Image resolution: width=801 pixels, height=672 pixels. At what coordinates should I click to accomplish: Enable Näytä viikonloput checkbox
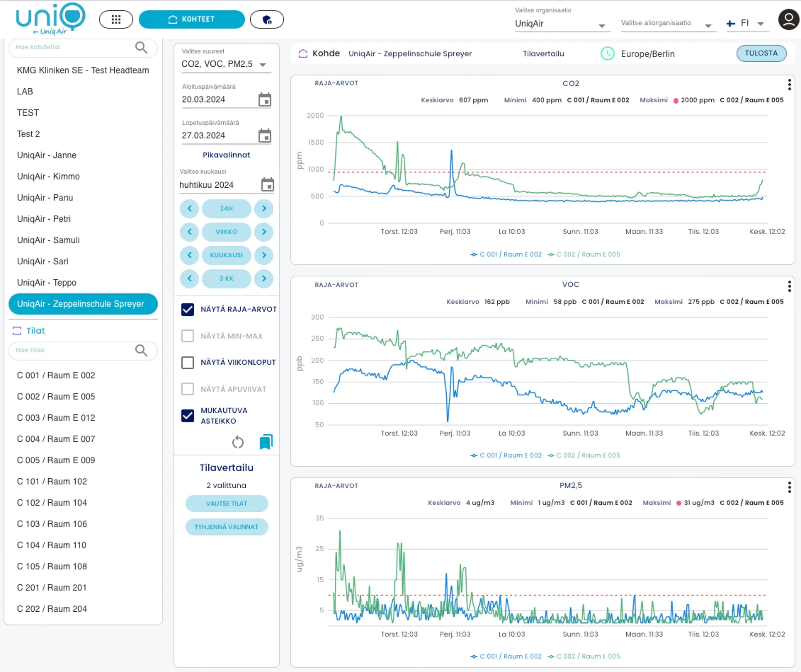(188, 363)
